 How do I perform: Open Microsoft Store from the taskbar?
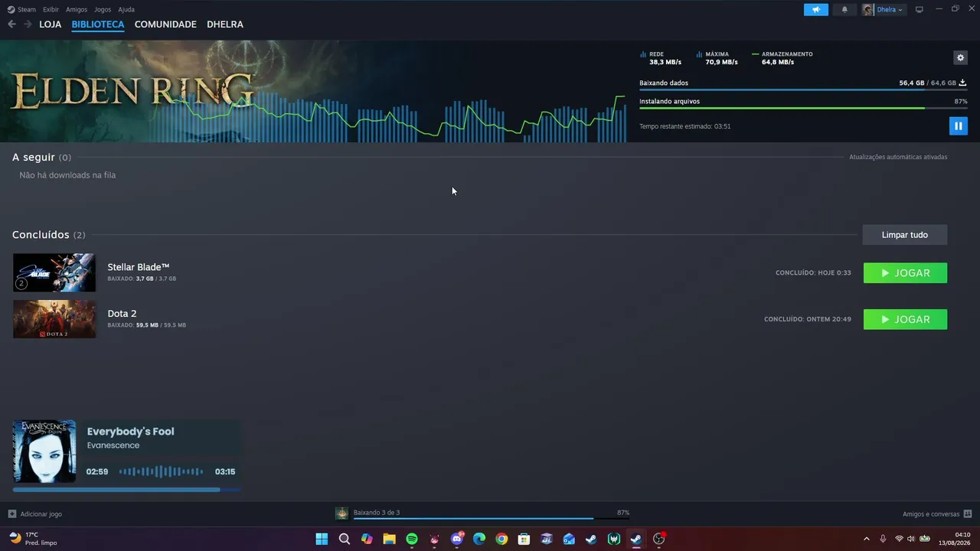pyautogui.click(x=524, y=539)
